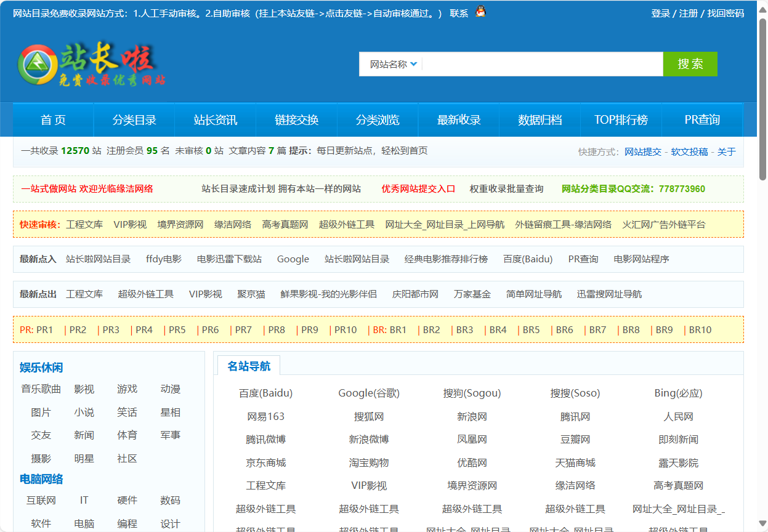The image size is (768, 532).
Task: Select PR5 filter link
Action: [x=177, y=330]
